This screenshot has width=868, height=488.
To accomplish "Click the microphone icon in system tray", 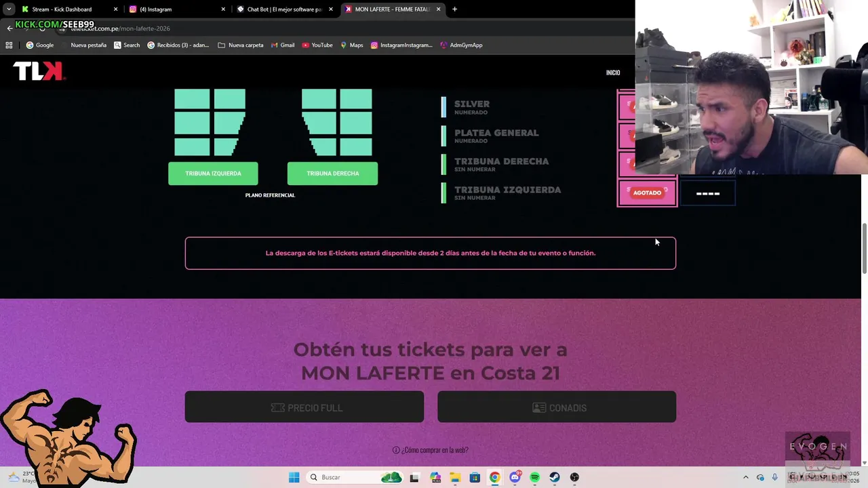I will pyautogui.click(x=775, y=477).
